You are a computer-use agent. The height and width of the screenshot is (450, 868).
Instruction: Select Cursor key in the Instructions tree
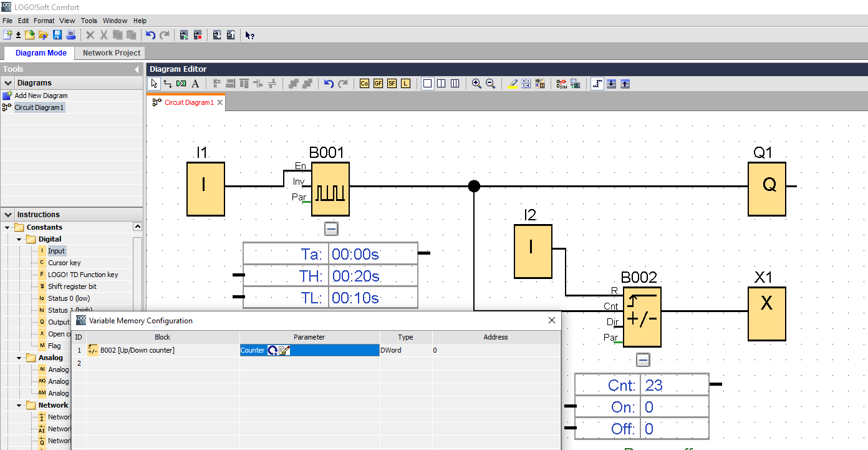[64, 263]
